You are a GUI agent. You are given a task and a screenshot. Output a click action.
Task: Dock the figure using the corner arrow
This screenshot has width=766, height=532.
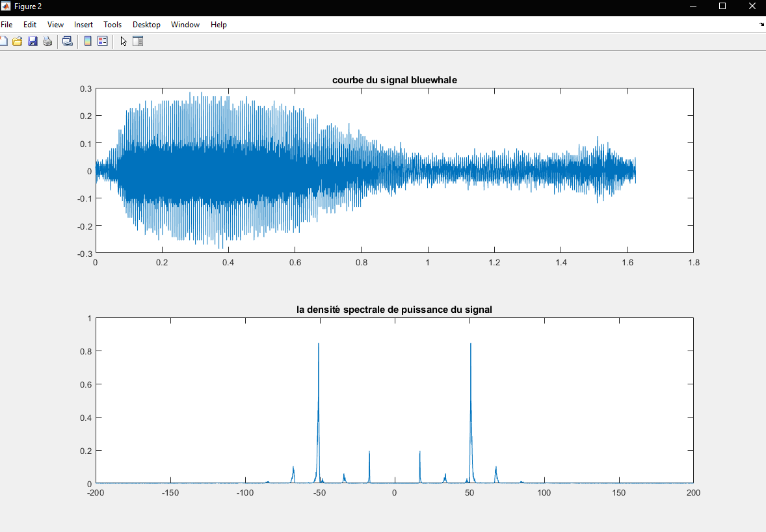pos(761,24)
